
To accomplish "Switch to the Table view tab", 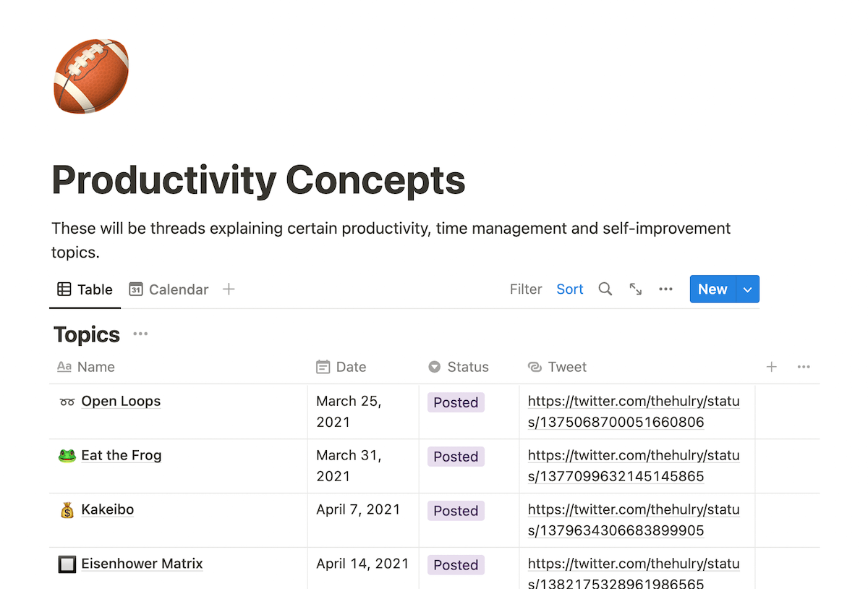I will 85,289.
